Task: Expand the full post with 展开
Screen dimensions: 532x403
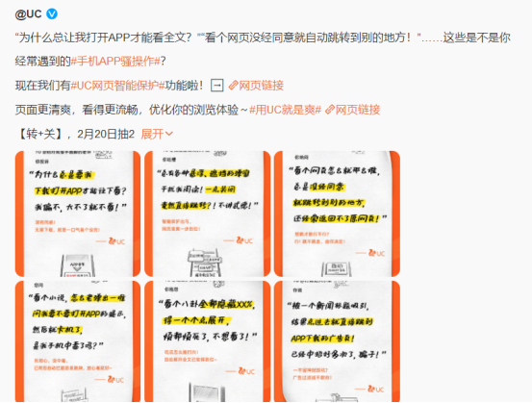Action: (157, 134)
